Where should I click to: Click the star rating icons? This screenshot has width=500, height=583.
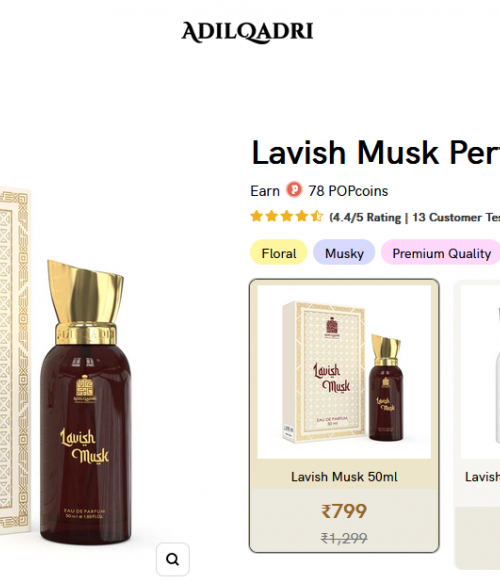coord(287,216)
